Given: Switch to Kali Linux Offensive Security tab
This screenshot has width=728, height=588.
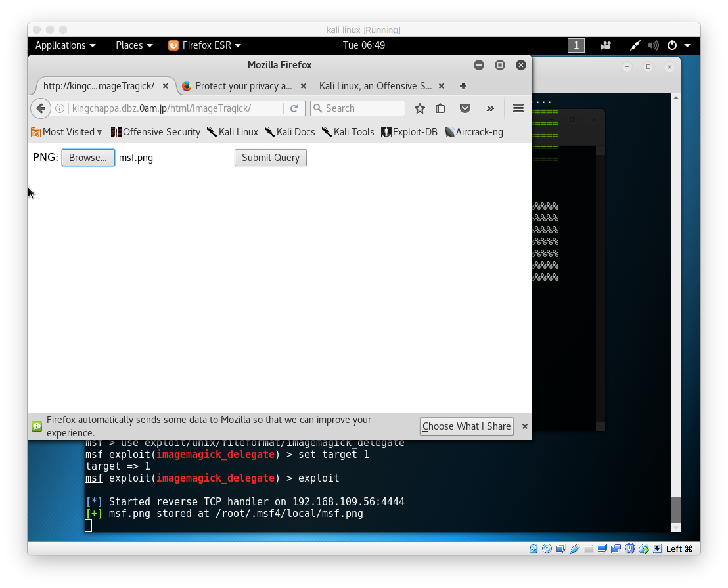Looking at the screenshot, I should [x=375, y=86].
